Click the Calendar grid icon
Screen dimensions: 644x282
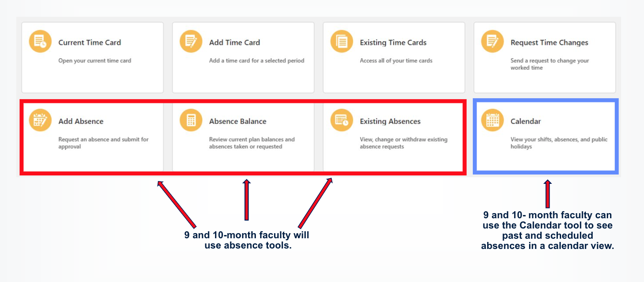click(492, 121)
